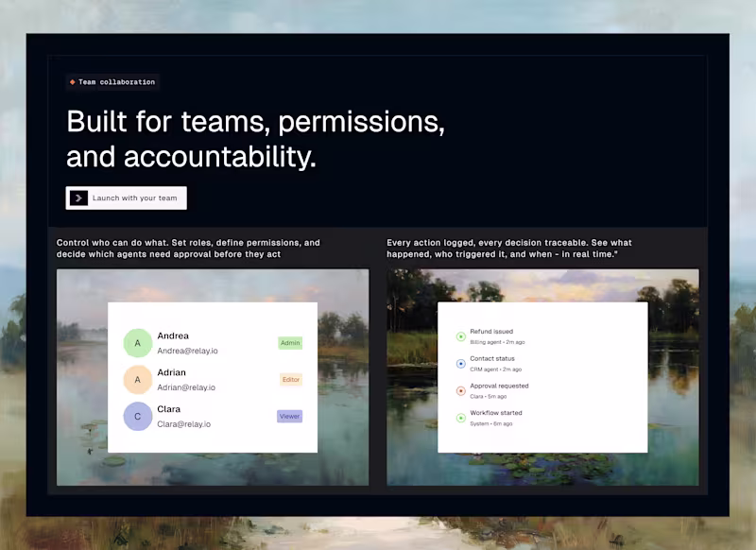Click the Editor role tag
The height and width of the screenshot is (550, 756).
(291, 379)
